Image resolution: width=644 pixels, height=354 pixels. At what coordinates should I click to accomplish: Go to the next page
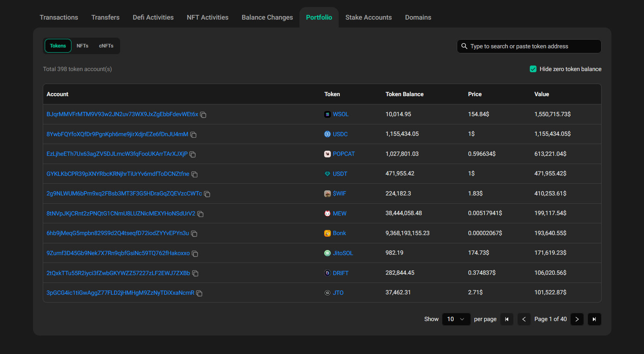(x=577, y=319)
